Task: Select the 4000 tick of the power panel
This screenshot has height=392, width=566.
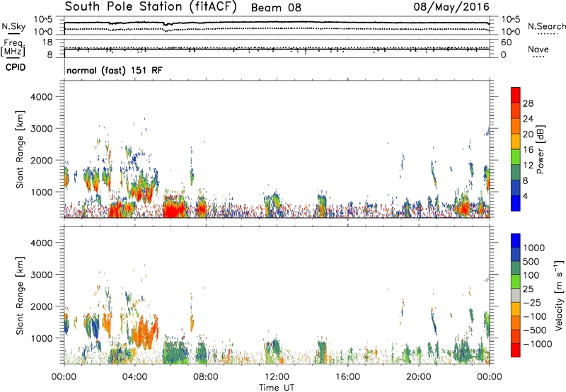Action: click(42, 97)
